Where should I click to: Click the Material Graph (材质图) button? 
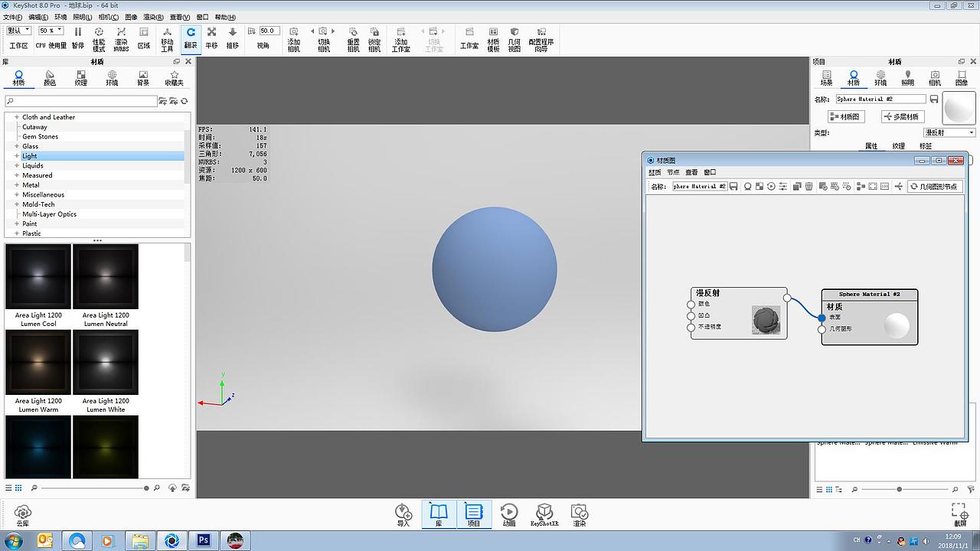[846, 116]
